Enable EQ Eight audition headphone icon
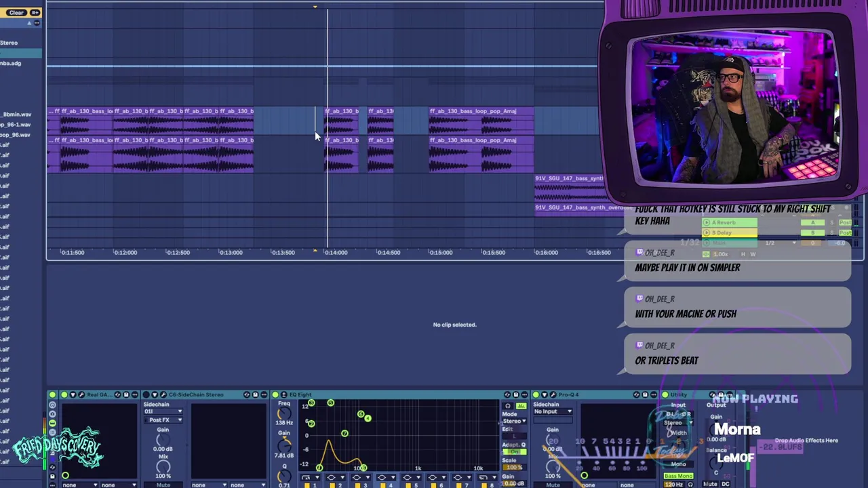This screenshot has width=868, height=488. point(508,406)
